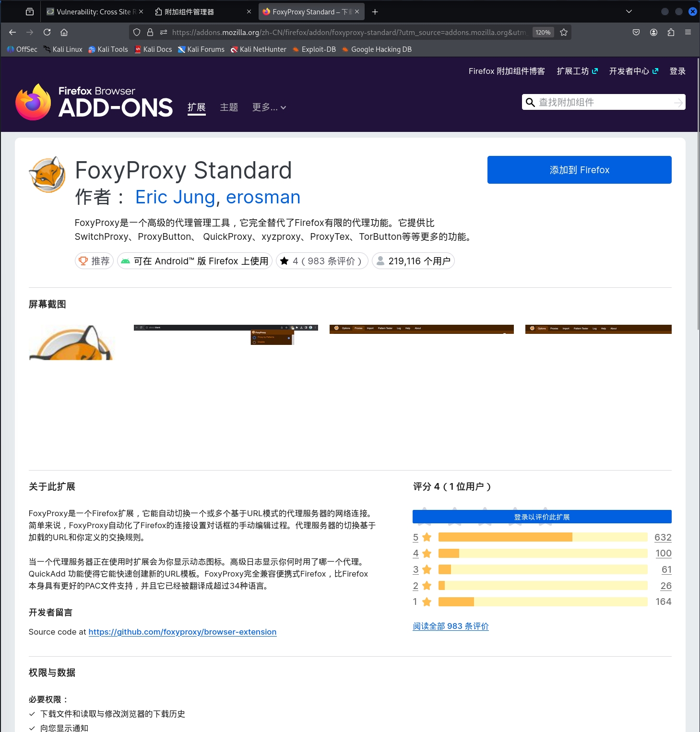Click the 添加到 Firefox button
This screenshot has height=732, width=700.
580,170
